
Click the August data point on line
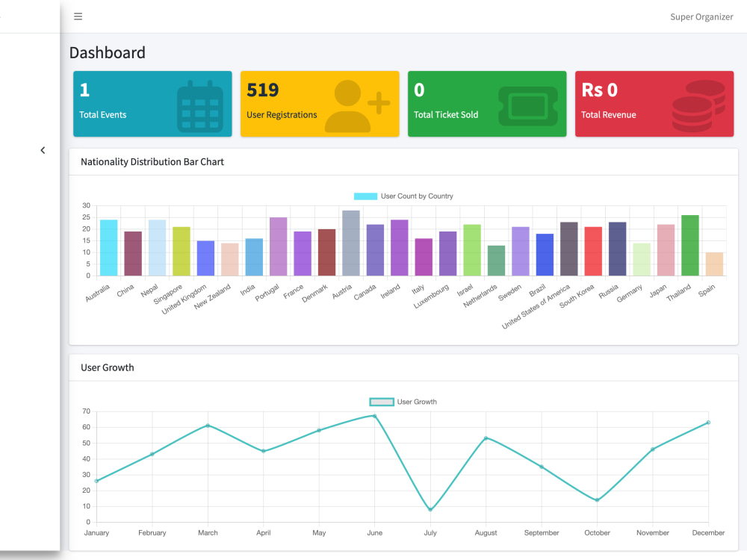click(x=486, y=438)
